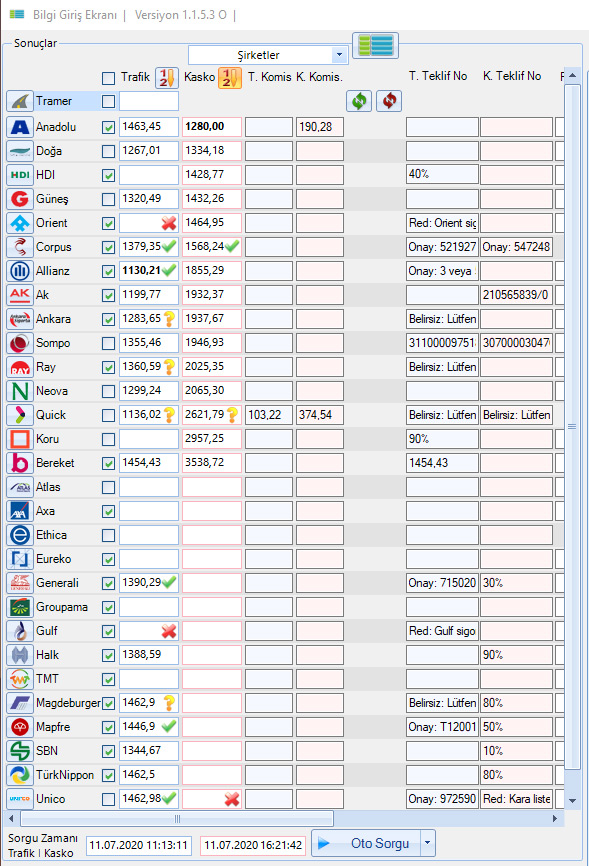Click the Kasko column header

(x=199, y=77)
